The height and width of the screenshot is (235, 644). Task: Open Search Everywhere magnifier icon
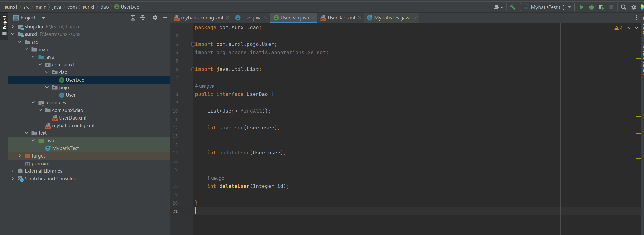pyautogui.click(x=623, y=7)
